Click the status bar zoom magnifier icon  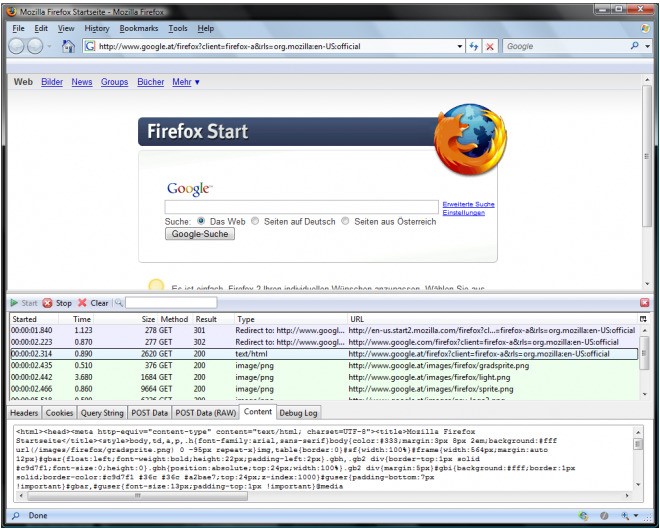point(625,516)
